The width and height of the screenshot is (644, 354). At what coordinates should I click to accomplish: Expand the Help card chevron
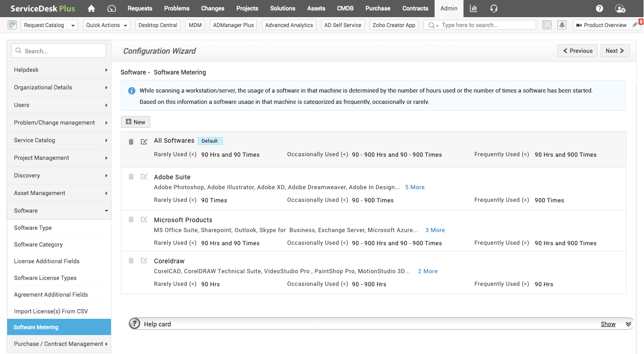pyautogui.click(x=628, y=324)
